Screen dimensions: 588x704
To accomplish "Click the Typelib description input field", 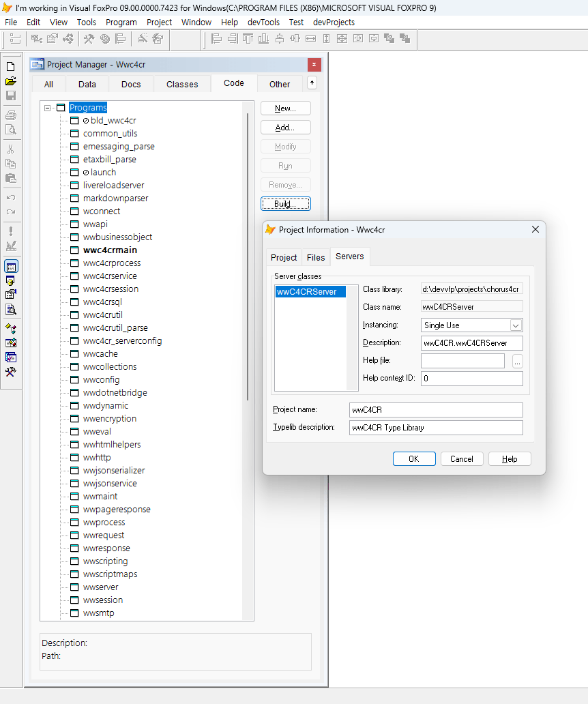I will click(x=436, y=428).
